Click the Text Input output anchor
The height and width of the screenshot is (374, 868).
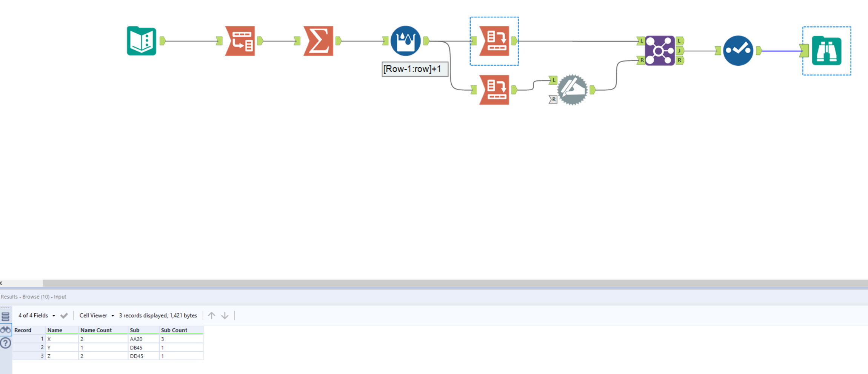pyautogui.click(x=163, y=41)
